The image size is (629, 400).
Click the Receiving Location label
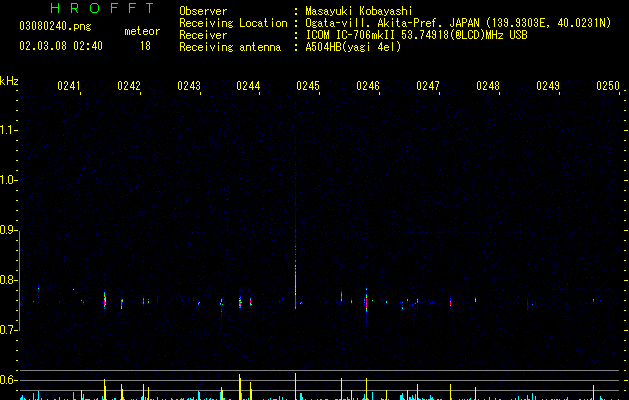(x=233, y=23)
